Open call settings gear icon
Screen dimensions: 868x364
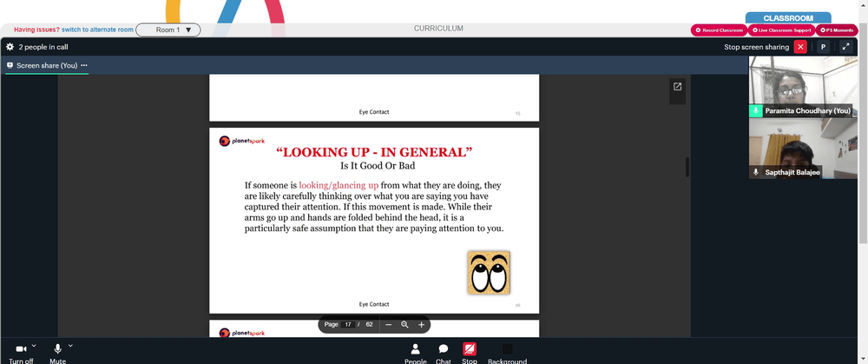(x=10, y=47)
